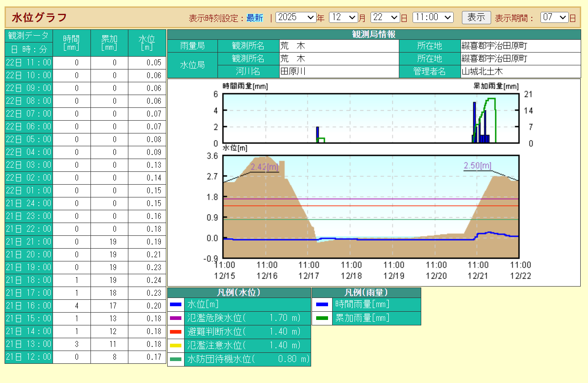Expand the display period dropdown showing 07
The image size is (588, 383).
tap(554, 17)
